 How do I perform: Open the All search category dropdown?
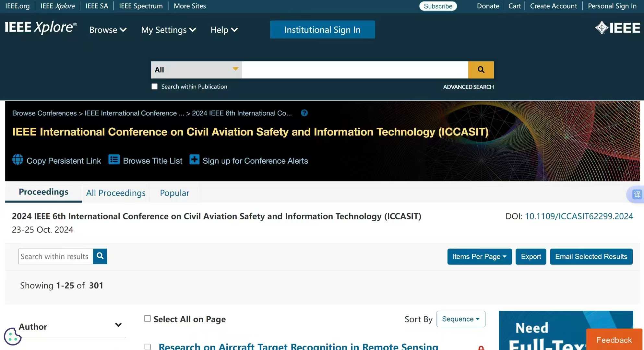pyautogui.click(x=196, y=70)
